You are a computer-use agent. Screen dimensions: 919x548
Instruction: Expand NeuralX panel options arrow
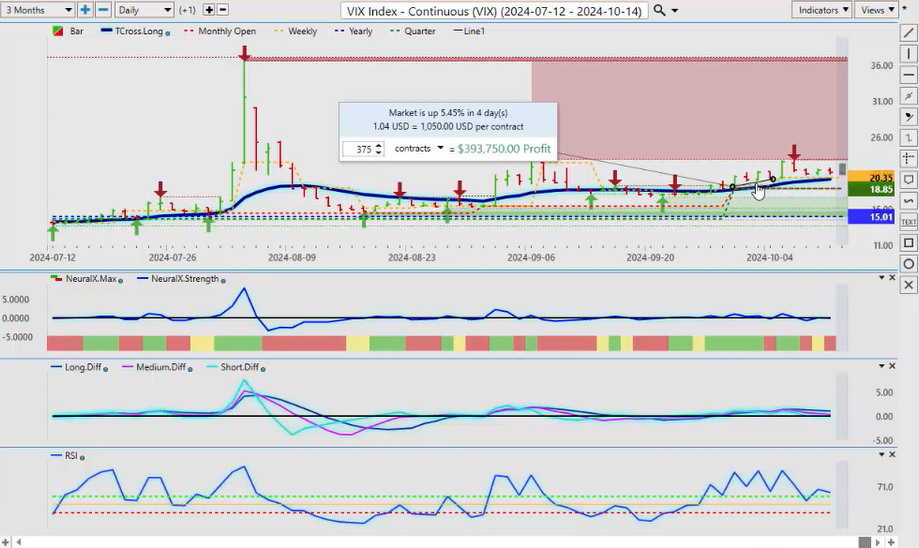coord(881,278)
